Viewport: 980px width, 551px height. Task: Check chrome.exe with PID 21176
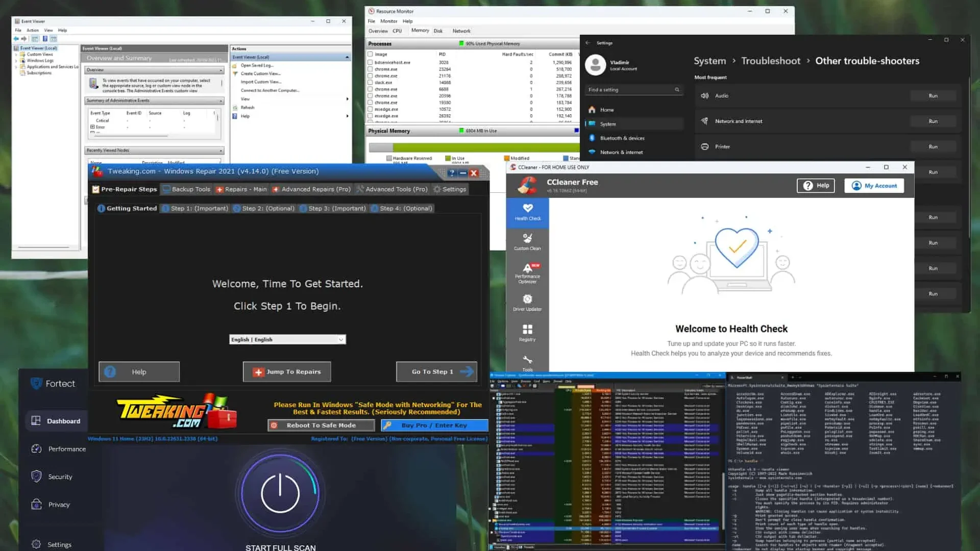[371, 76]
